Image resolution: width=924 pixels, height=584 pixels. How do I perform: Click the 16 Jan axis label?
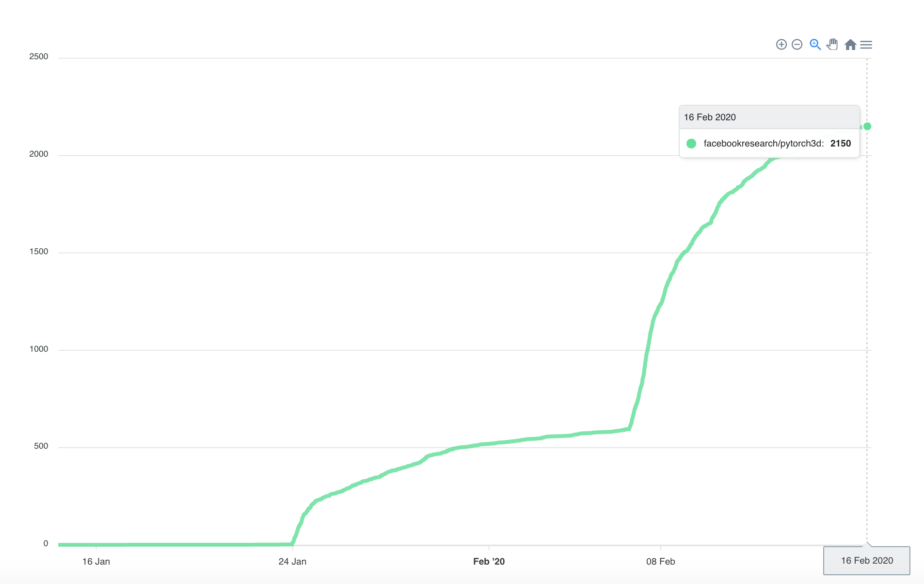(96, 562)
